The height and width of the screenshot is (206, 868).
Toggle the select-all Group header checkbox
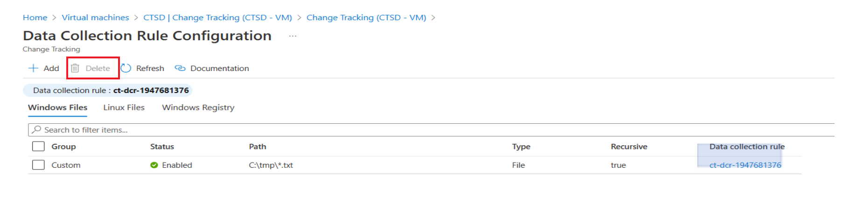pyautogui.click(x=38, y=146)
